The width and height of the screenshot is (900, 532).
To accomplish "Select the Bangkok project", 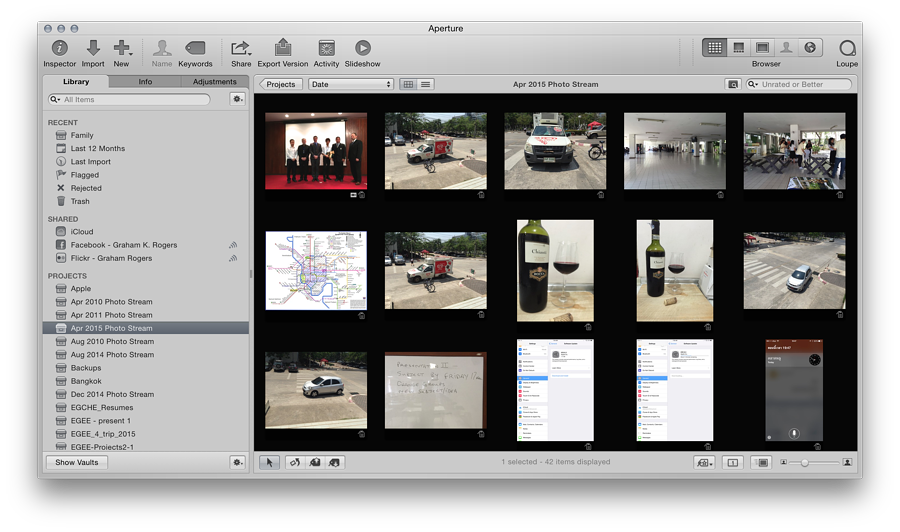I will (x=86, y=381).
